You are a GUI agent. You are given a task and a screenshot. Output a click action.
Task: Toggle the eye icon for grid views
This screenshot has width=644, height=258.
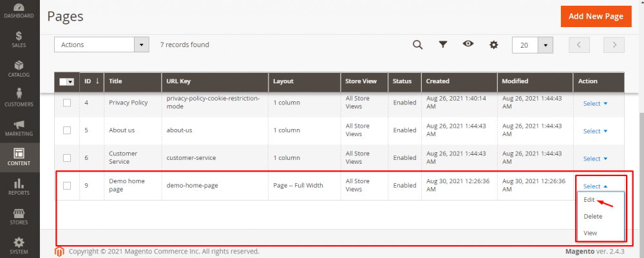coord(468,44)
